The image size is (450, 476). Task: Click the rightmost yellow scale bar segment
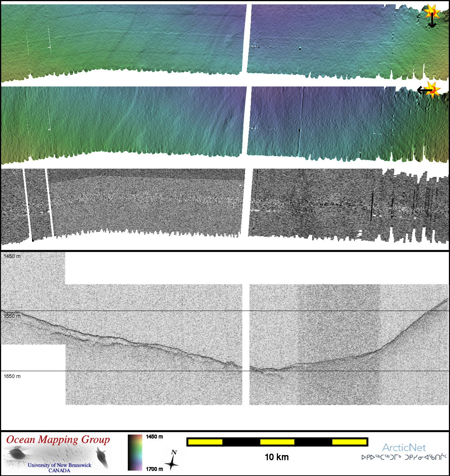point(349,442)
